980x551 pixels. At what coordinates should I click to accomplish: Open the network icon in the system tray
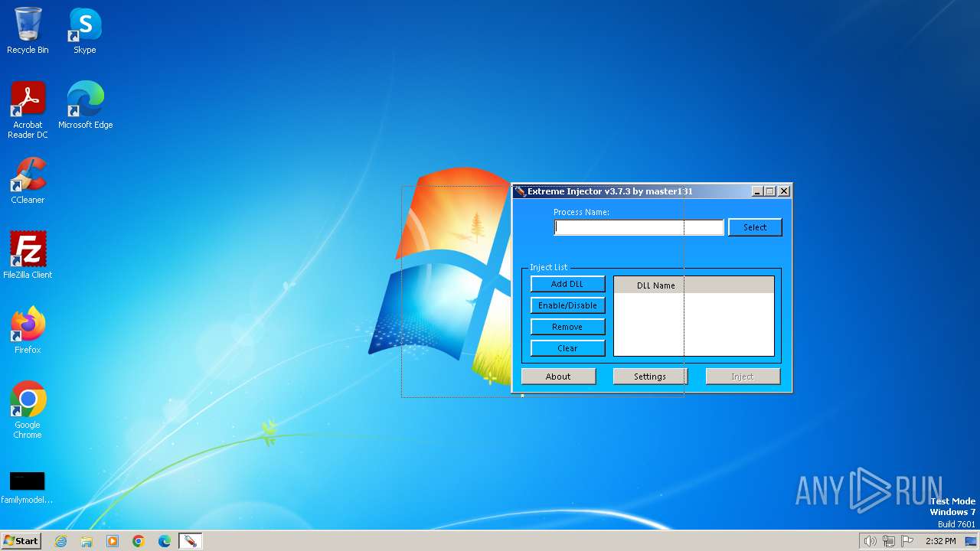click(889, 541)
